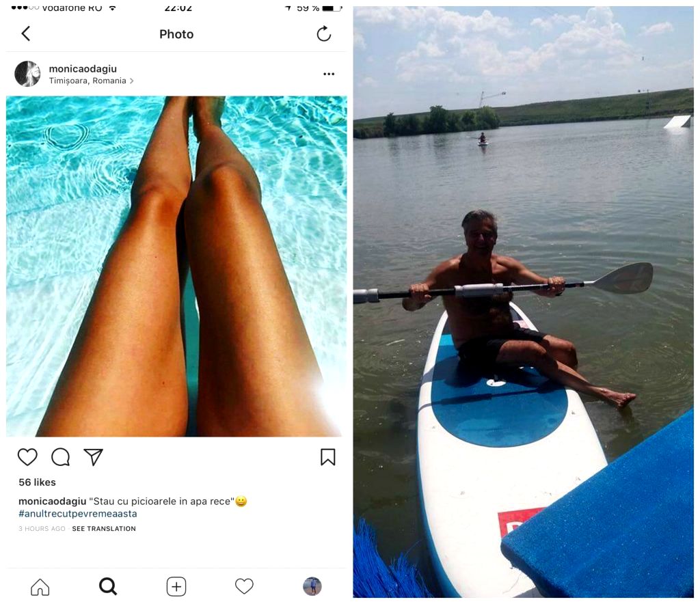
Task: Open the activity heart tab
Action: coord(244,586)
